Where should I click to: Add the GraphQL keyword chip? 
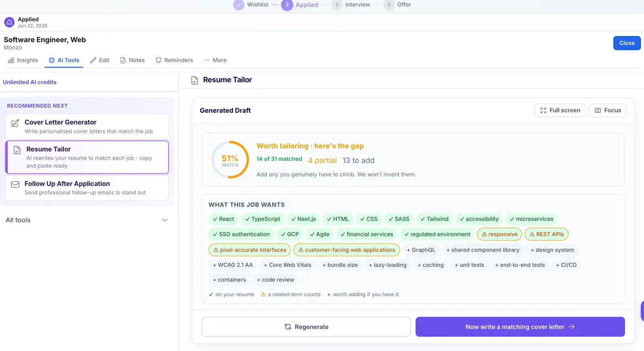[421, 250]
